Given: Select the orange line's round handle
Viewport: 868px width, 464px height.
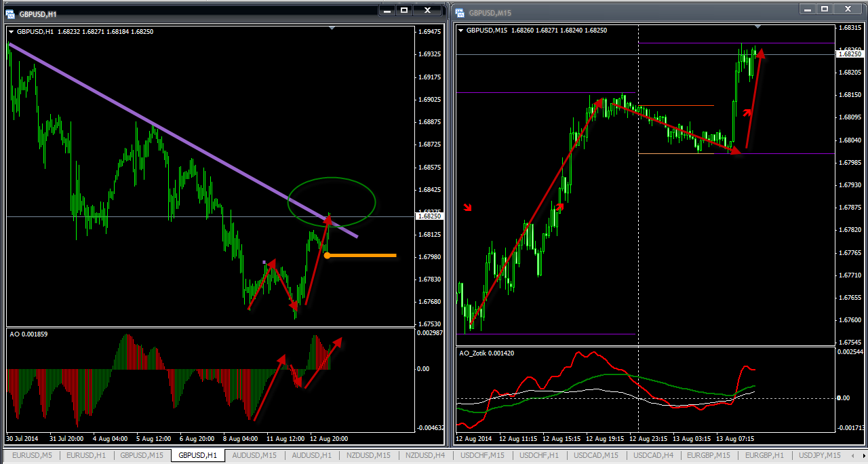Looking at the screenshot, I should pos(327,256).
